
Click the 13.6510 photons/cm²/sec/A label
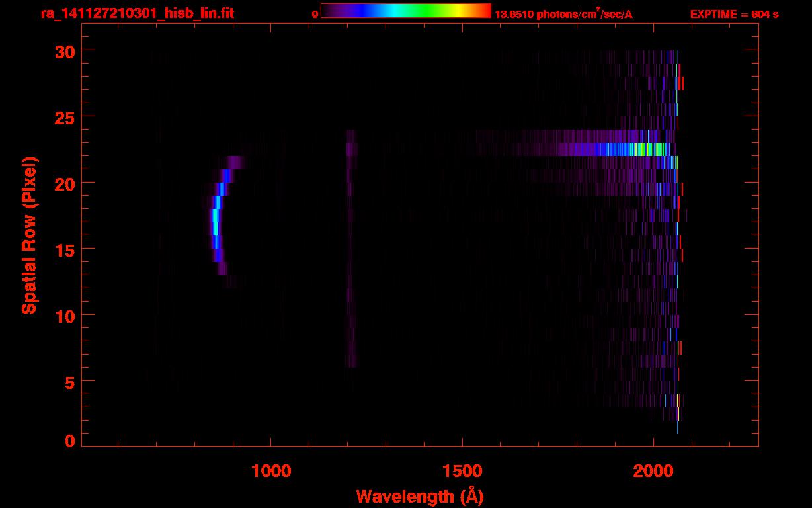(x=564, y=14)
